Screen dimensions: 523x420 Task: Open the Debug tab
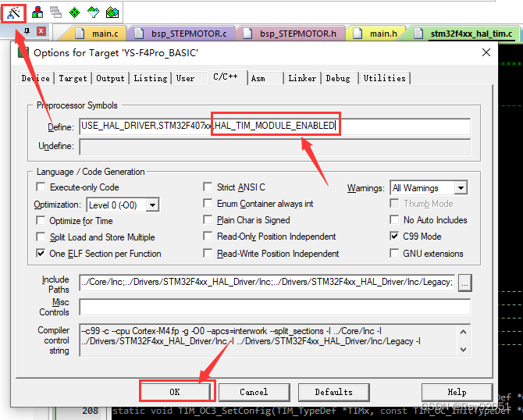(339, 78)
